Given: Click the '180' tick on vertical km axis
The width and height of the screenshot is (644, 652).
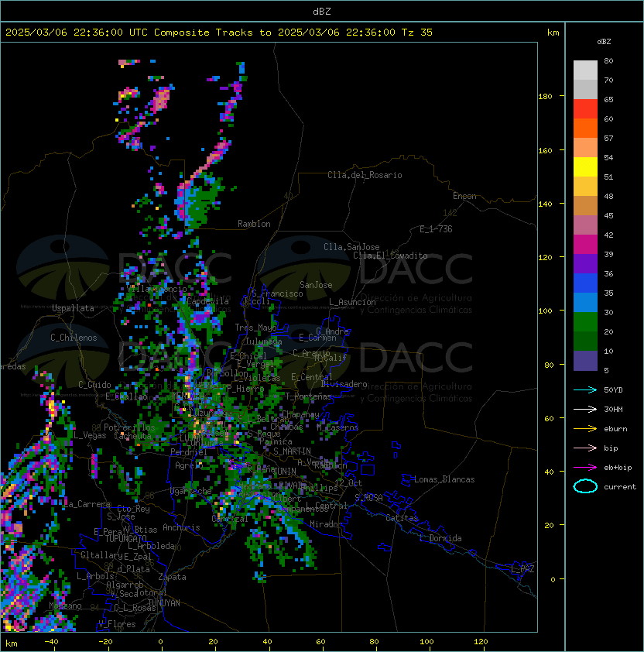Looking at the screenshot, I should (545, 97).
